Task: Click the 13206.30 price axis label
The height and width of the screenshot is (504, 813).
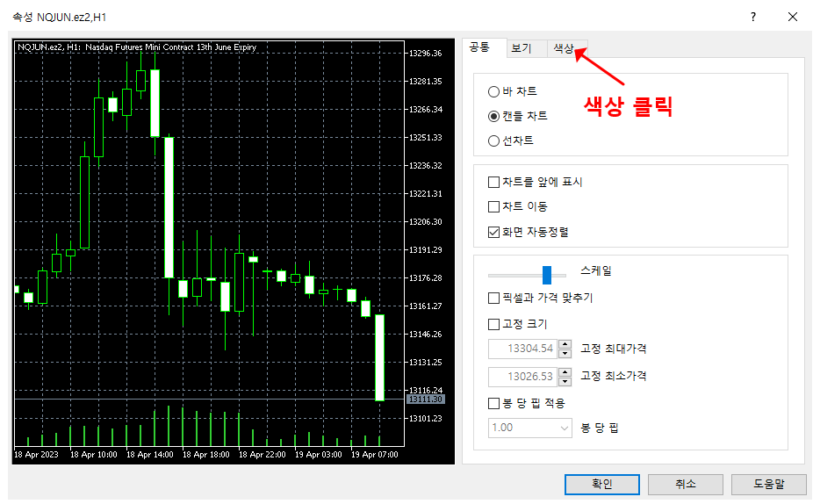Action: (425, 222)
